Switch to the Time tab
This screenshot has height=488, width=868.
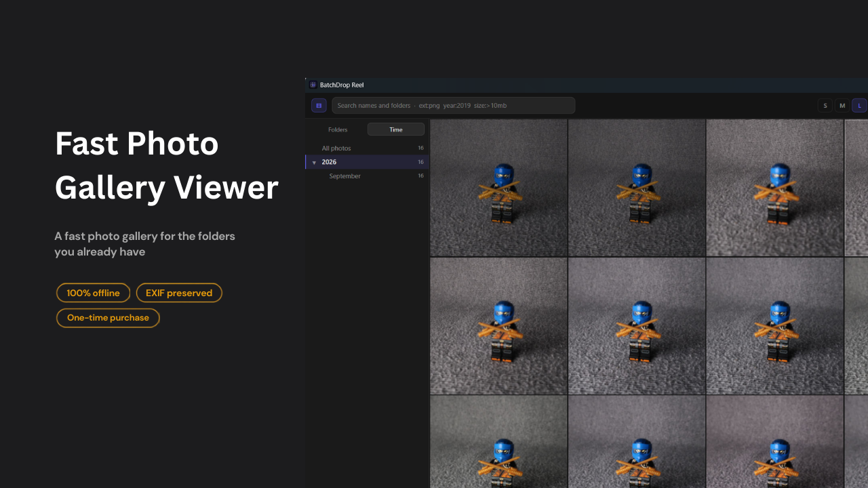[396, 129]
